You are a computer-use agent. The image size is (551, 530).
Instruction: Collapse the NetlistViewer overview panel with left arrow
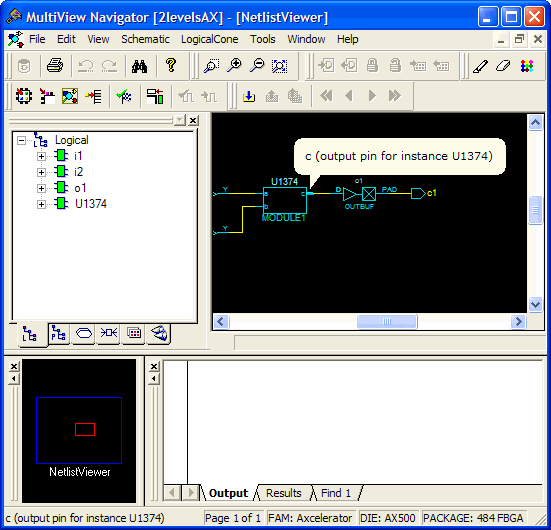pos(14,379)
